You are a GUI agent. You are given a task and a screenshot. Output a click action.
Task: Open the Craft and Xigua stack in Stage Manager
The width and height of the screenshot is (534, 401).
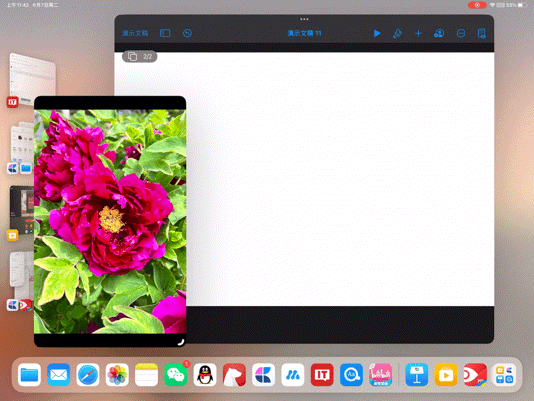tap(21, 281)
